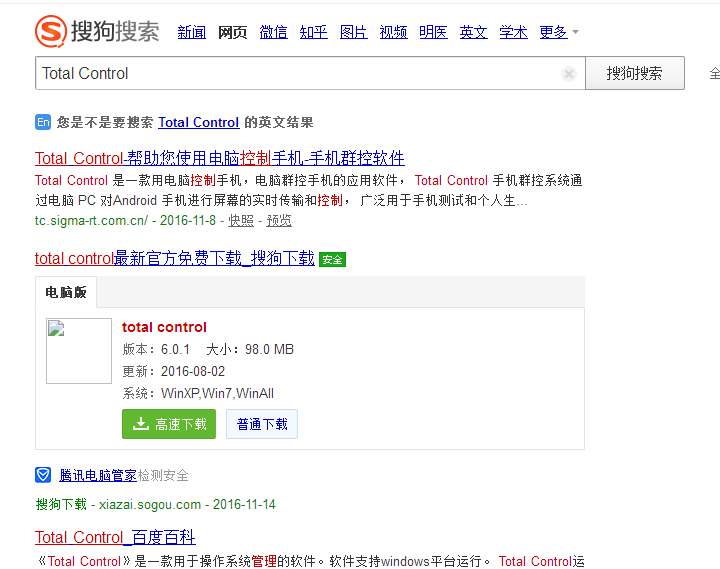Click the 更新: 2016-08-02 text

[x=174, y=371]
